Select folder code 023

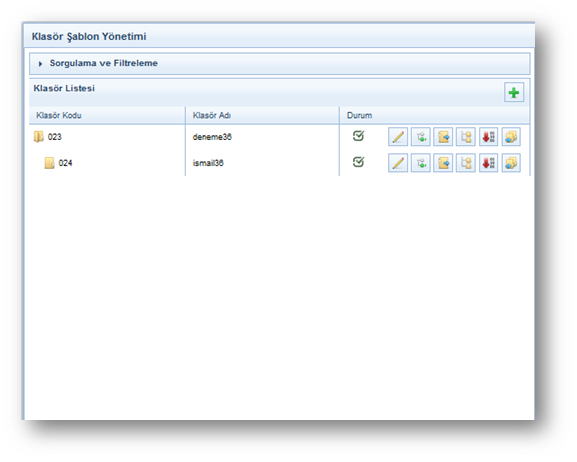coord(54,137)
